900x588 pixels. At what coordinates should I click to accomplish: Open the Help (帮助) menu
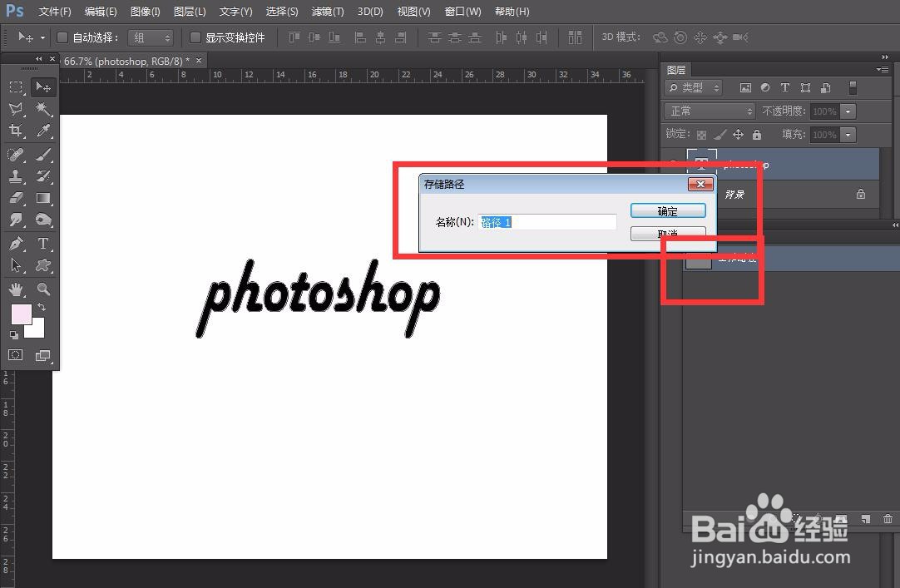point(512,12)
